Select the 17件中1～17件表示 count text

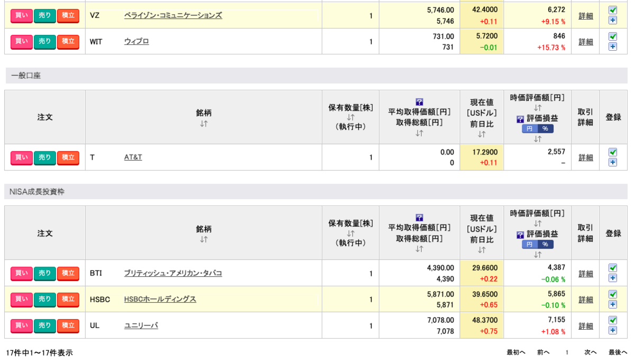coord(39,352)
